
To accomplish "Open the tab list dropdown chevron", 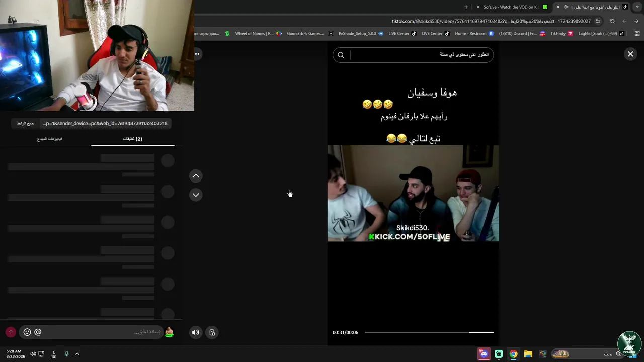I will tap(636, 7).
